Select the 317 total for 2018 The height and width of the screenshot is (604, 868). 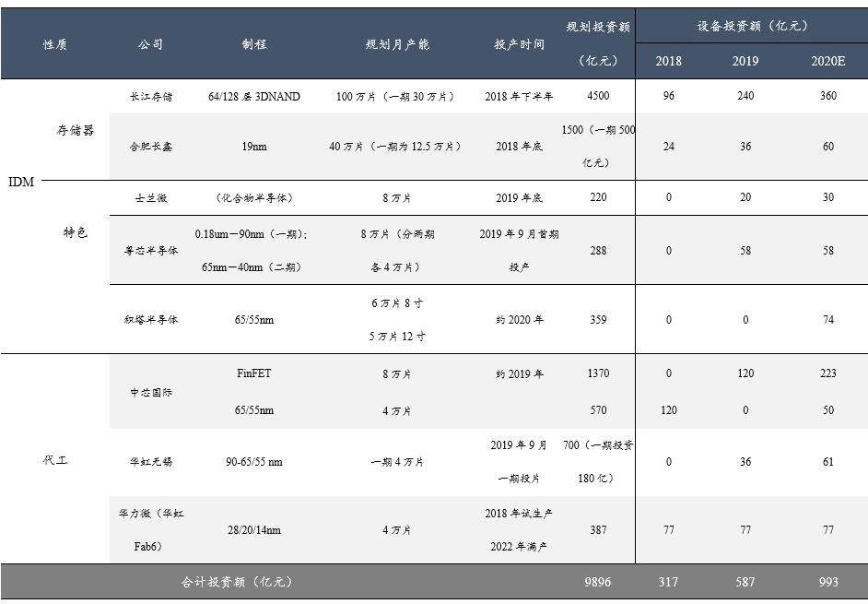[668, 582]
